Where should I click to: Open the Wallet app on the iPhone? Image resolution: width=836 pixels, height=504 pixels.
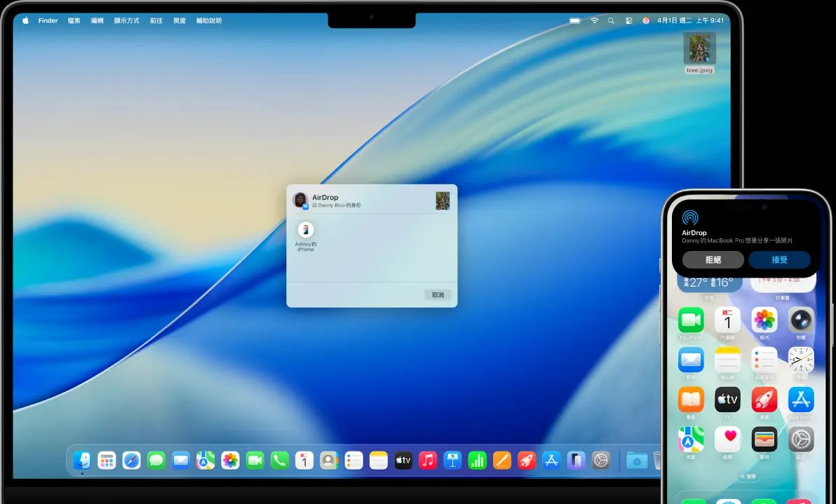[764, 440]
